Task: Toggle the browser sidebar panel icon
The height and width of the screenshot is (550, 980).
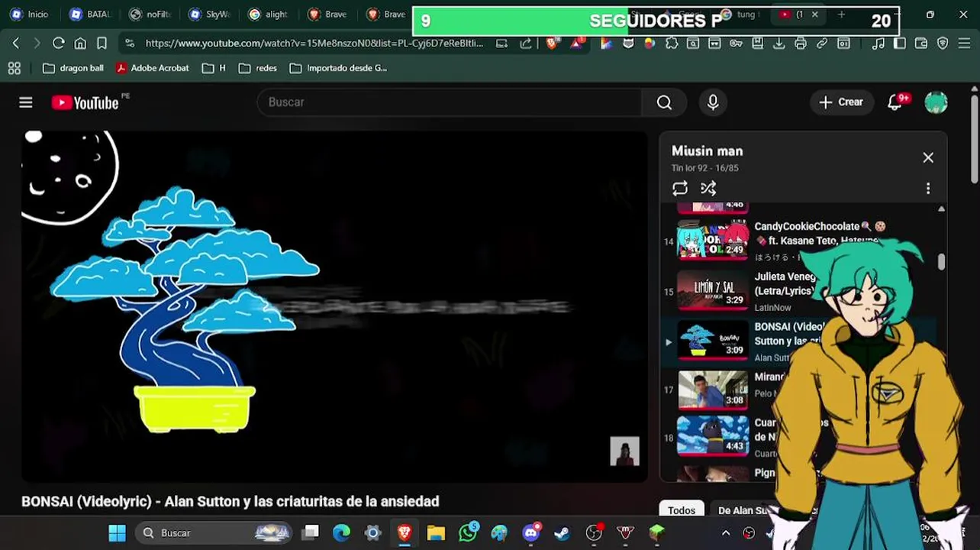Action: click(x=900, y=44)
